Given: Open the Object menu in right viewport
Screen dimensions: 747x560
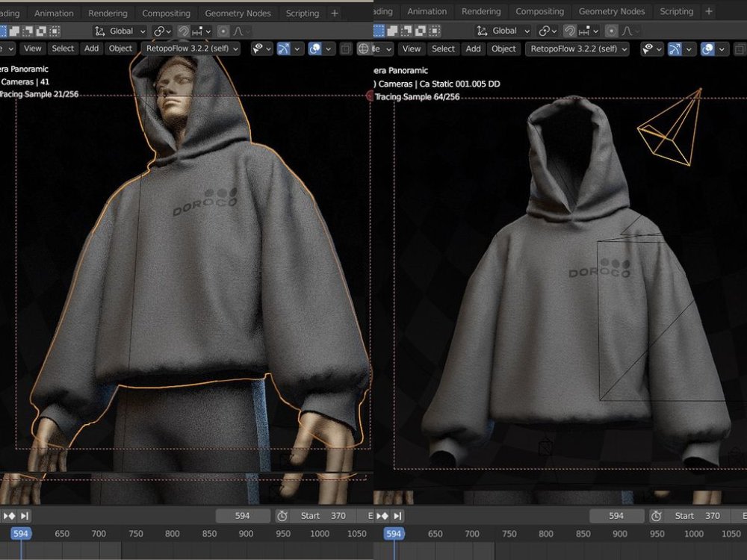Looking at the screenshot, I should tap(503, 49).
